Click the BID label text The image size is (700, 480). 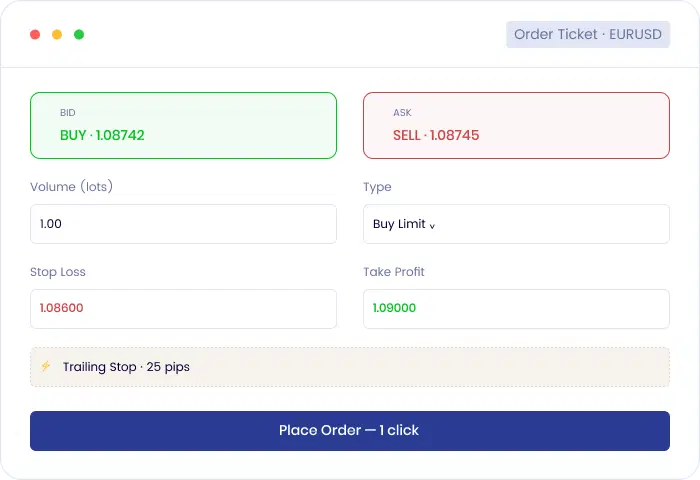tap(67, 113)
